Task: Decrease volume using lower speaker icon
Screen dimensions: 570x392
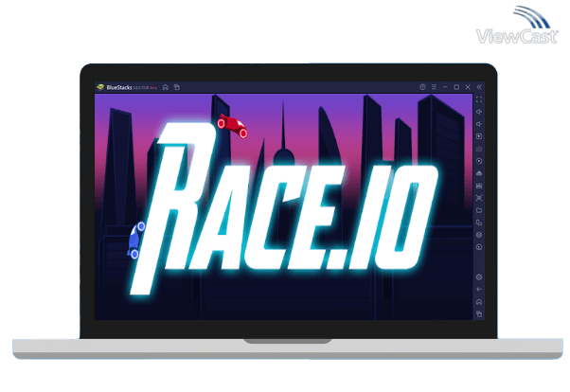Action: pos(479,124)
